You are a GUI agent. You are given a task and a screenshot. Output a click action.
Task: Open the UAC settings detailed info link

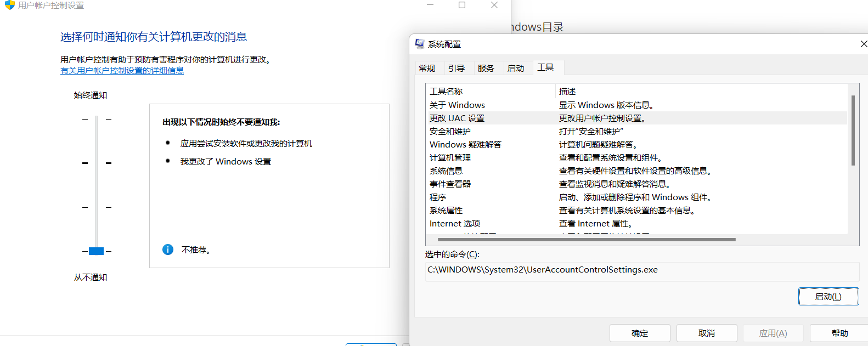tap(122, 71)
